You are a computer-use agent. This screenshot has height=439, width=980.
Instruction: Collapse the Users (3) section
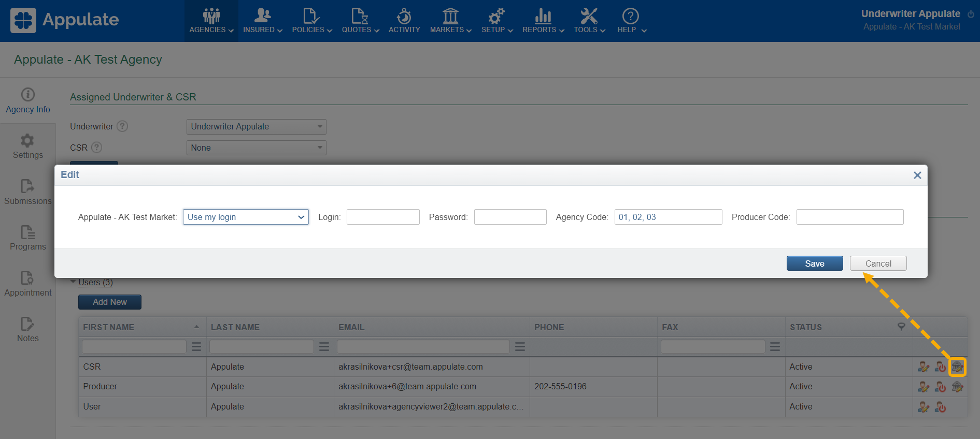coord(73,282)
